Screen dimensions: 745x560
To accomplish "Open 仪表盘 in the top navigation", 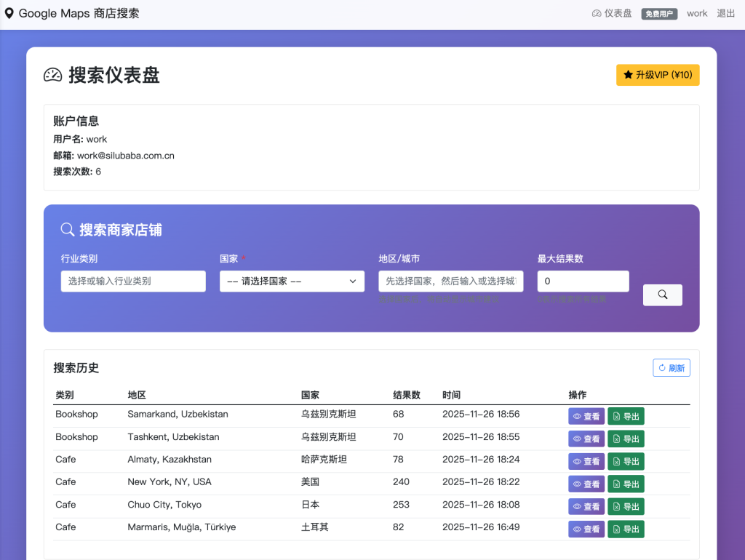I will click(x=612, y=13).
